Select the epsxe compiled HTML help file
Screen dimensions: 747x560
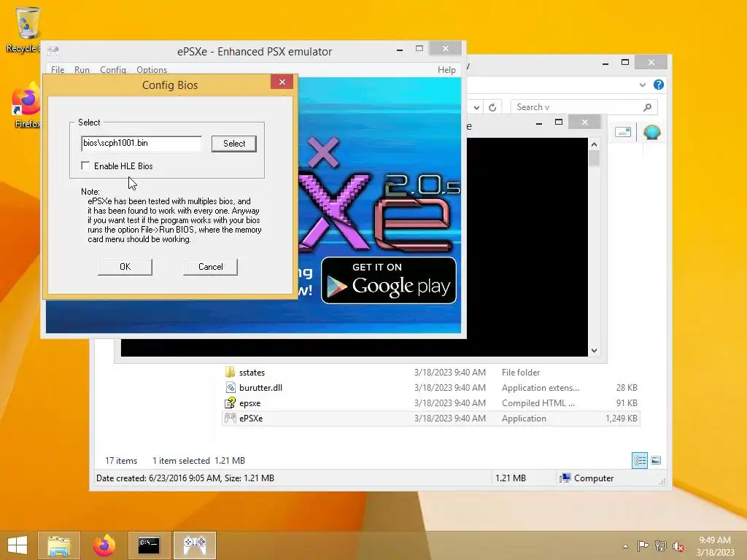coord(249,402)
